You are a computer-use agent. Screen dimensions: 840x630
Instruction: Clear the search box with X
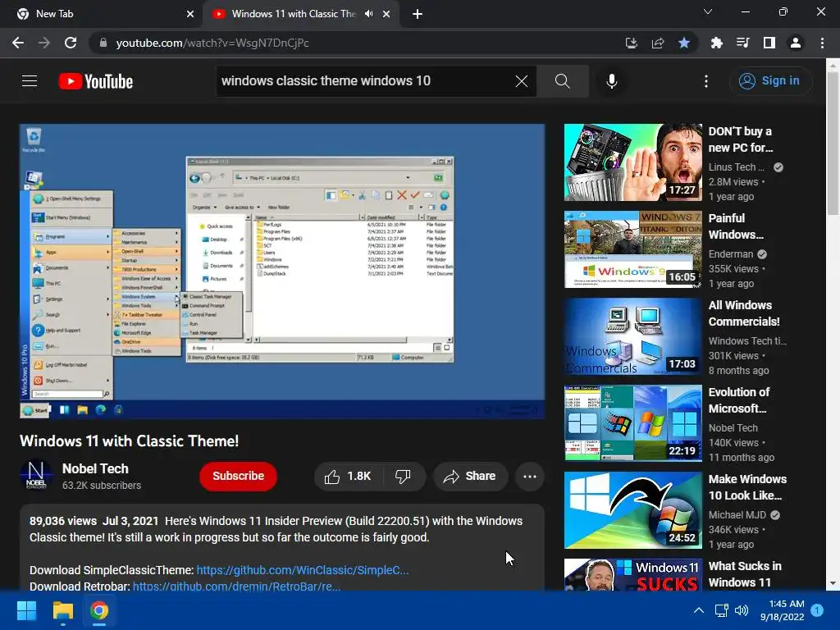tap(521, 81)
